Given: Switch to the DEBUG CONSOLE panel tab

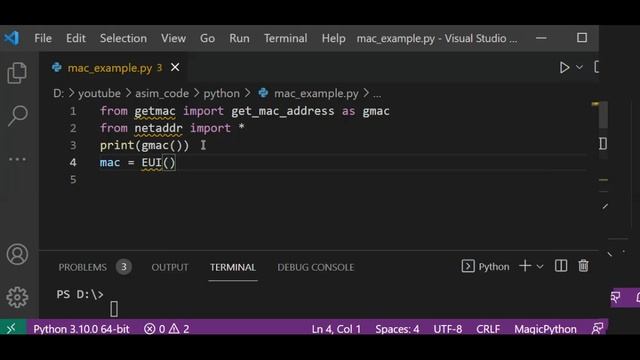Looking at the screenshot, I should [x=316, y=267].
